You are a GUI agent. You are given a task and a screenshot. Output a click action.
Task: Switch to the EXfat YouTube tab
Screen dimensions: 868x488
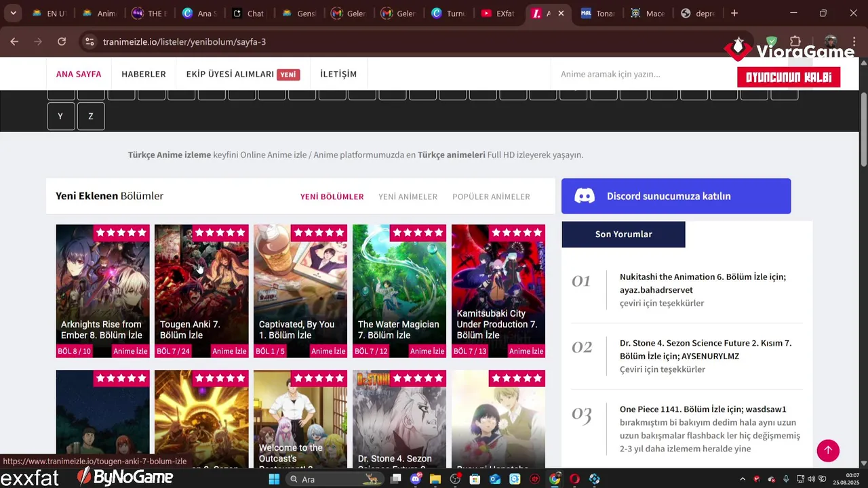[x=498, y=14]
